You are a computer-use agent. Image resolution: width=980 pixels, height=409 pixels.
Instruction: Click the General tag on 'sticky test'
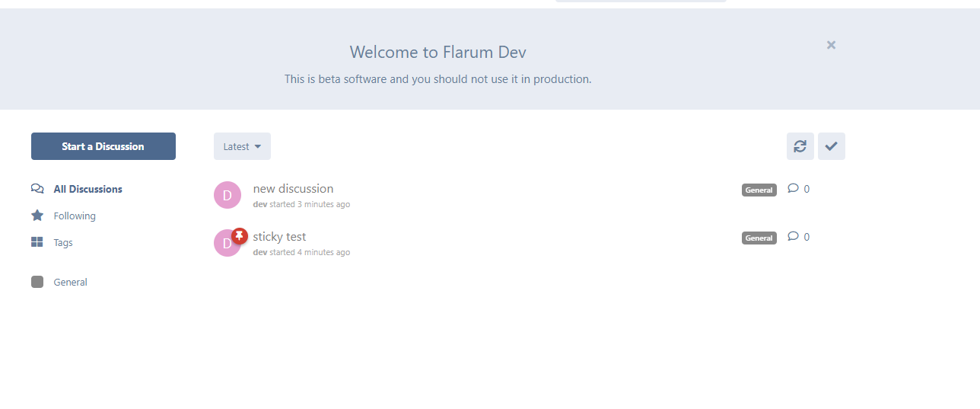pos(759,238)
